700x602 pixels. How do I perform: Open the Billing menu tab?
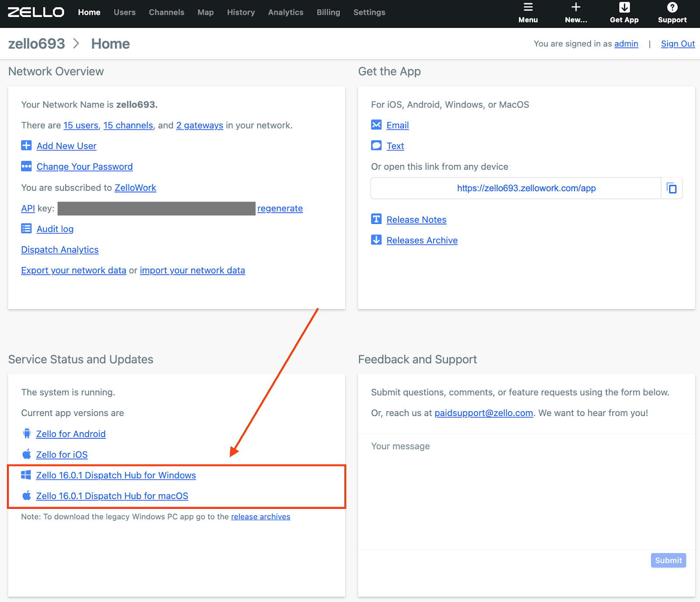click(x=328, y=12)
